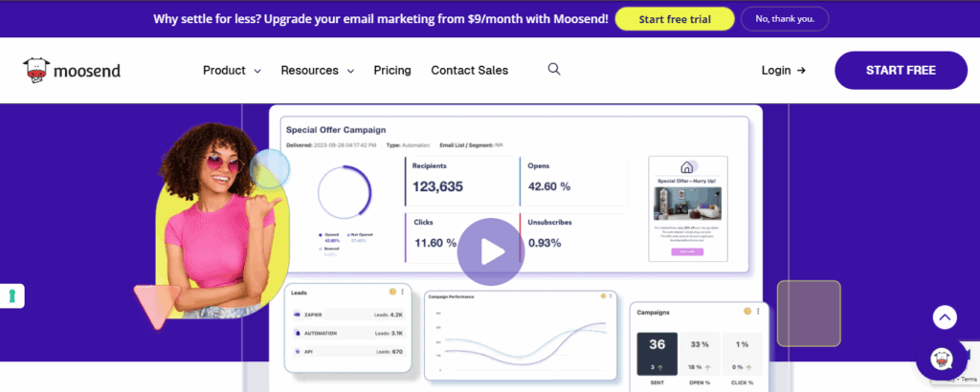Click the 1 % CLICK tile
Viewport: 980px width, 392px height.
742,354
